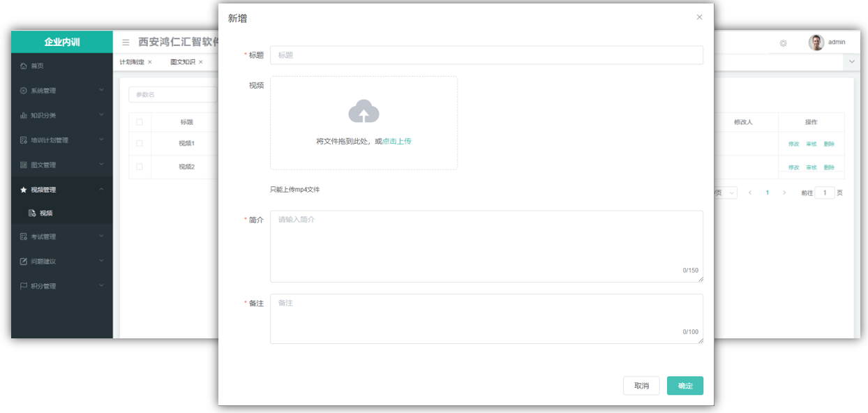Select page number 1 in pagination
The image size is (868, 413).
(x=768, y=193)
